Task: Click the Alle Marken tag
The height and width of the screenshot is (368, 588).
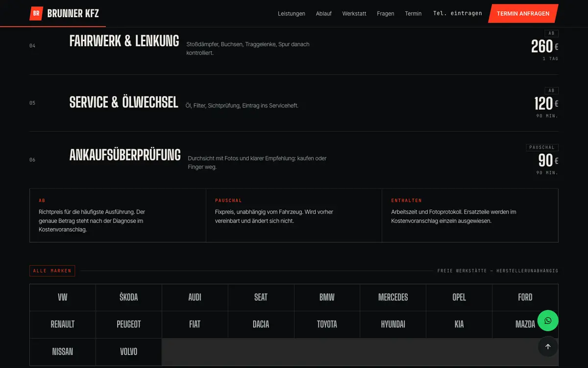Action: [52, 271]
